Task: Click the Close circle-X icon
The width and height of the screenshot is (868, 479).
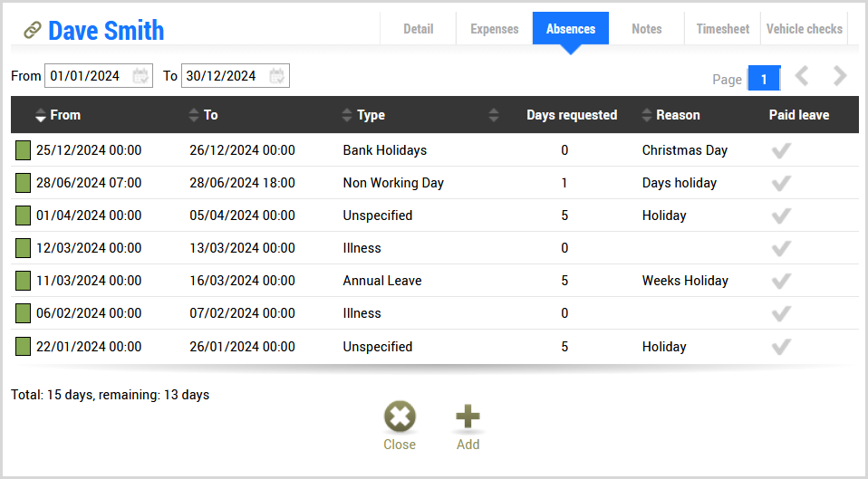Action: coord(400,417)
